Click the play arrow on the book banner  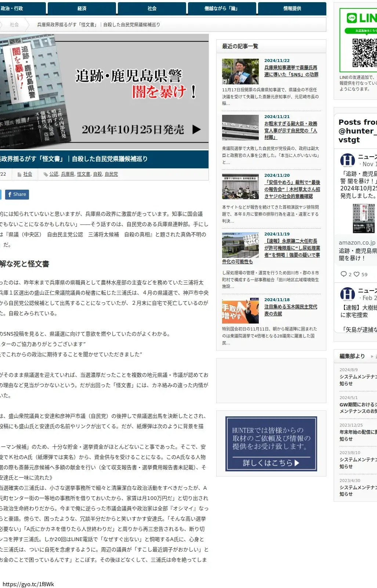pyautogui.click(x=196, y=129)
